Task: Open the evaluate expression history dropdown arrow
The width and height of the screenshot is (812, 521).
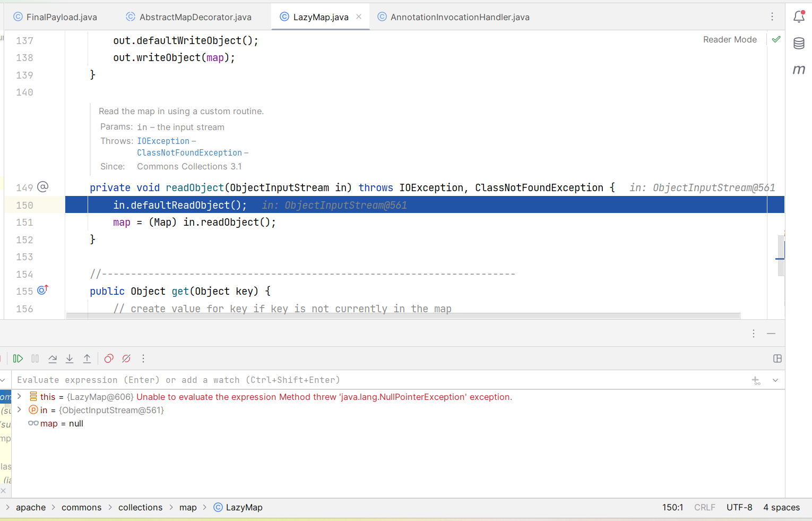Action: [x=775, y=380]
